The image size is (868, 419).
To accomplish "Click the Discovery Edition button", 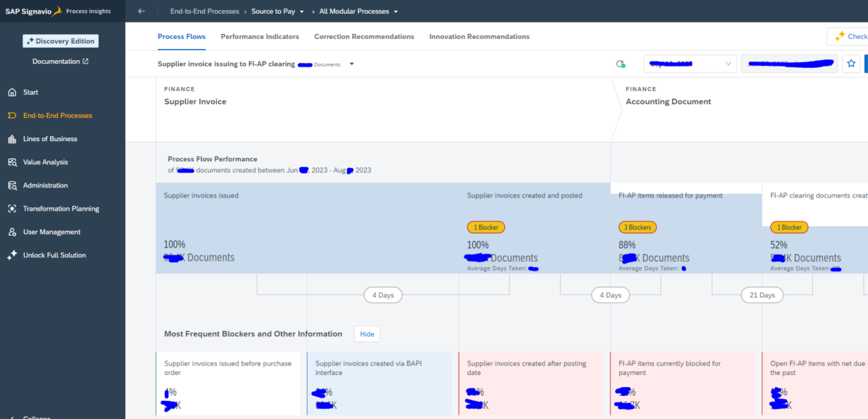I will [x=60, y=41].
